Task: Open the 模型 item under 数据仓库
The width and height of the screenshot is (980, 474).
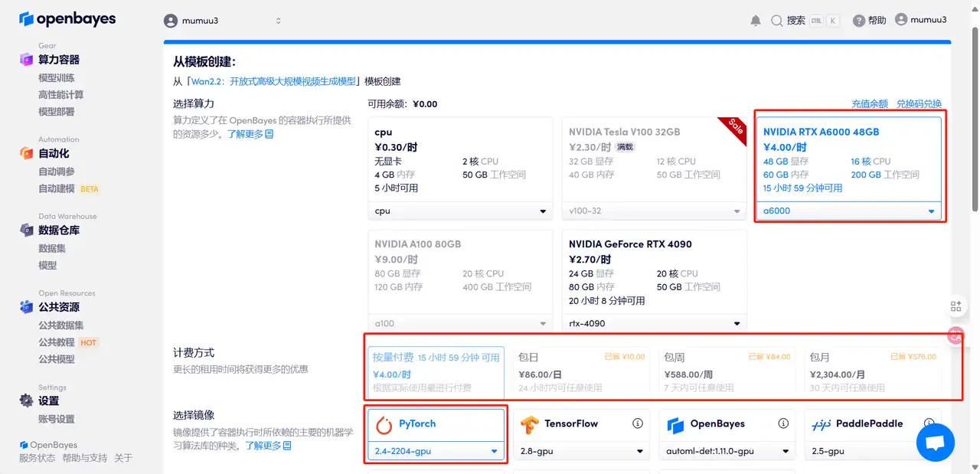Action: [47, 265]
